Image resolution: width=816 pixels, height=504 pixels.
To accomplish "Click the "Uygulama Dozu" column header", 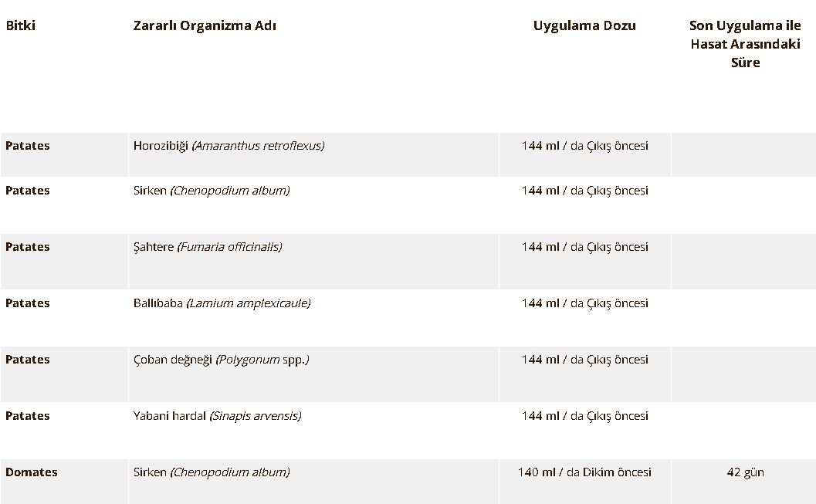I will 584,25.
